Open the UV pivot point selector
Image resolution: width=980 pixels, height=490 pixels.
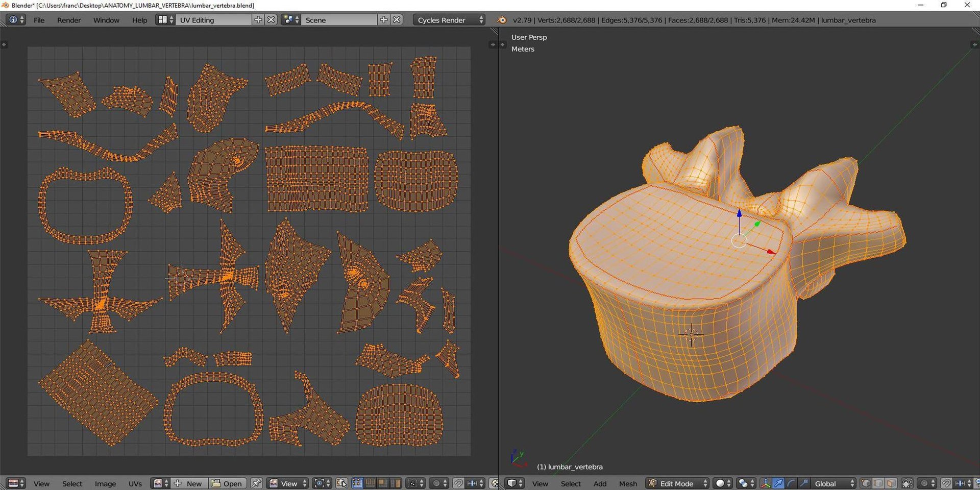[322, 483]
